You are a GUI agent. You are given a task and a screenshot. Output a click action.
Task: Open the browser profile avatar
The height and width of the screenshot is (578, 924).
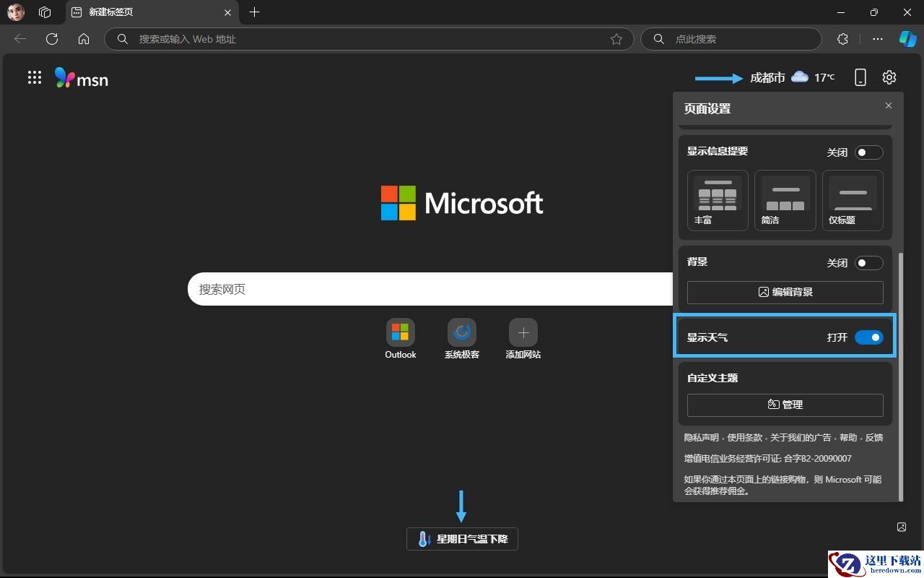click(16, 12)
